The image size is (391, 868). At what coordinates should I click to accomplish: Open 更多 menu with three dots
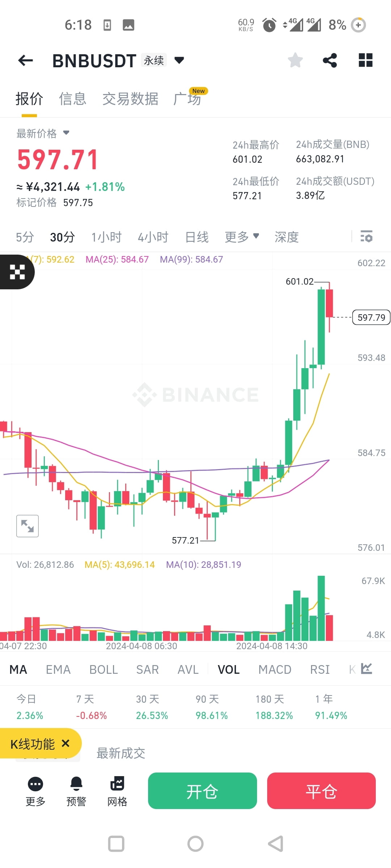point(35,792)
